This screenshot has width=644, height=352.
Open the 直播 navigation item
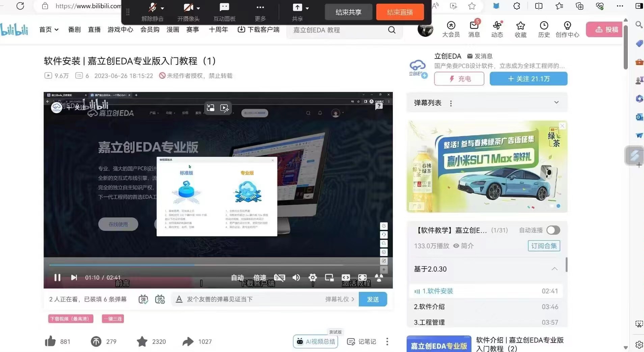pyautogui.click(x=94, y=30)
